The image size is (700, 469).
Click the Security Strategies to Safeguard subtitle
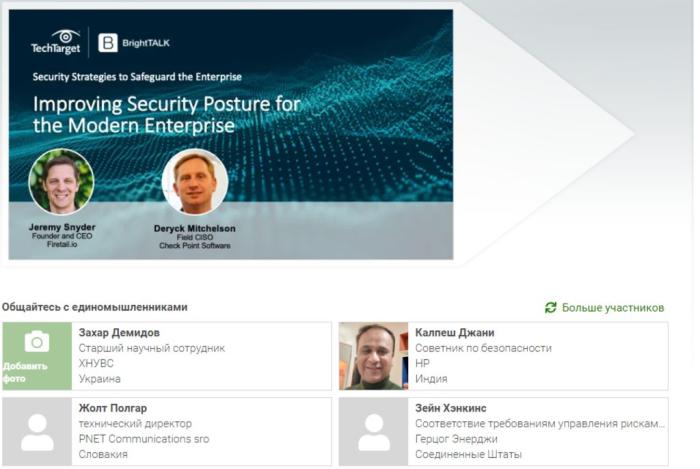(137, 77)
